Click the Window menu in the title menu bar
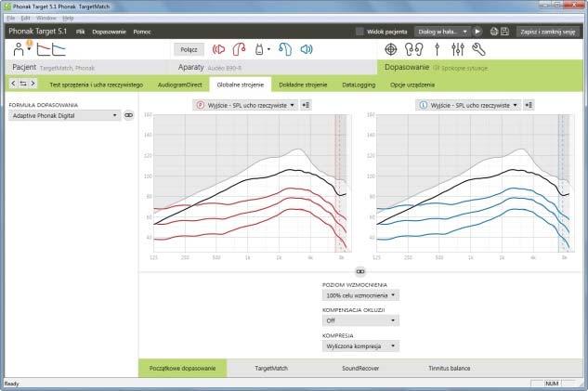The height and width of the screenshot is (391, 588). point(46,18)
